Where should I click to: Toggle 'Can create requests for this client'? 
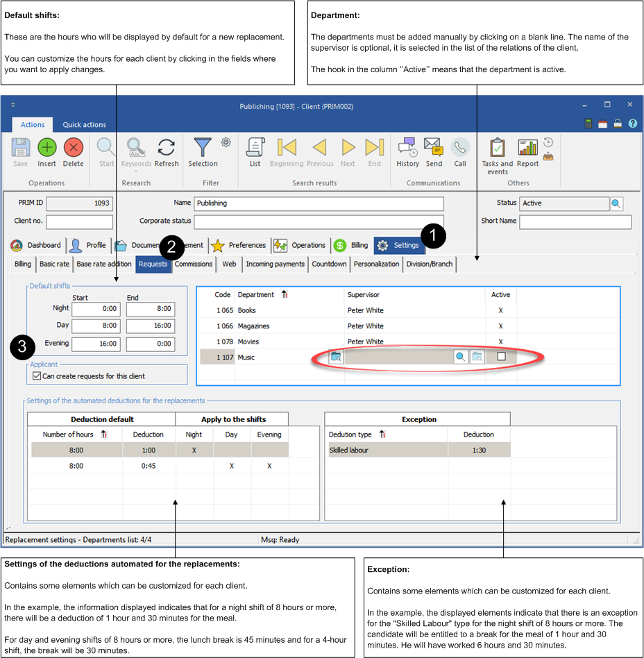pyautogui.click(x=37, y=376)
